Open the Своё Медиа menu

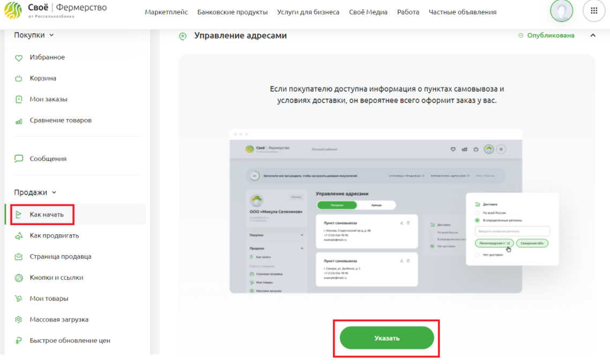pos(368,12)
